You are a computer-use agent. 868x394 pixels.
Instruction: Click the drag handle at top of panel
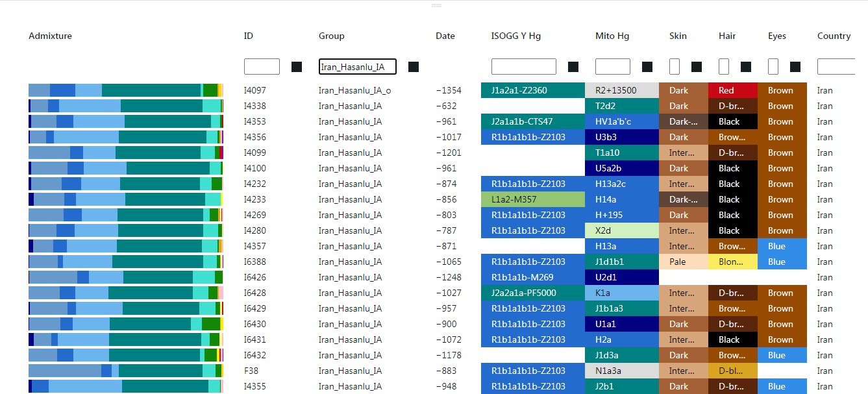(x=437, y=5)
